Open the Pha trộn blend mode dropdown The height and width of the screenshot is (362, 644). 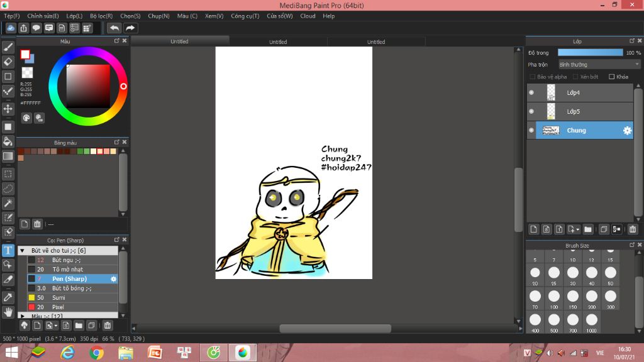[x=599, y=65]
